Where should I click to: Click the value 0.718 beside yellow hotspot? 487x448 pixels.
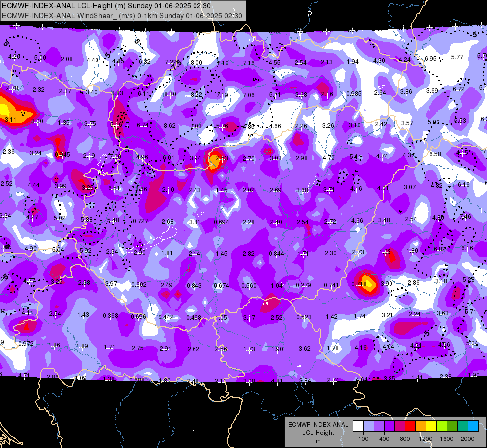click(359, 284)
